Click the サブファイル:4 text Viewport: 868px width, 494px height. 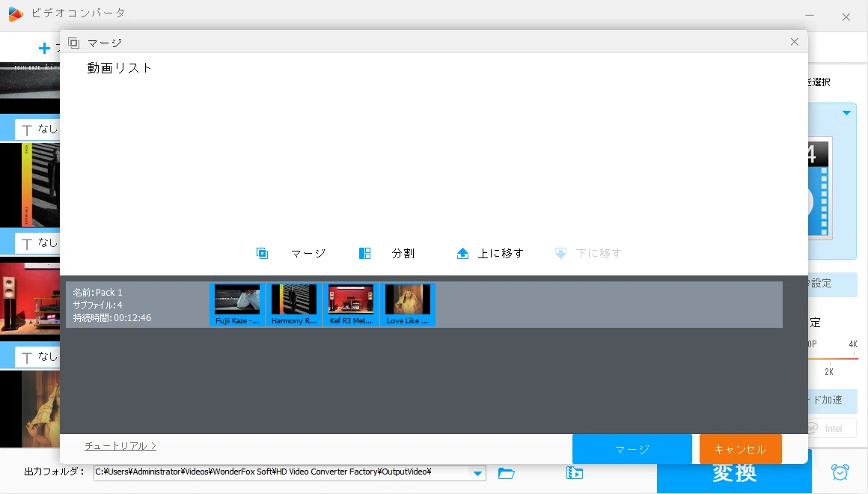click(x=97, y=305)
